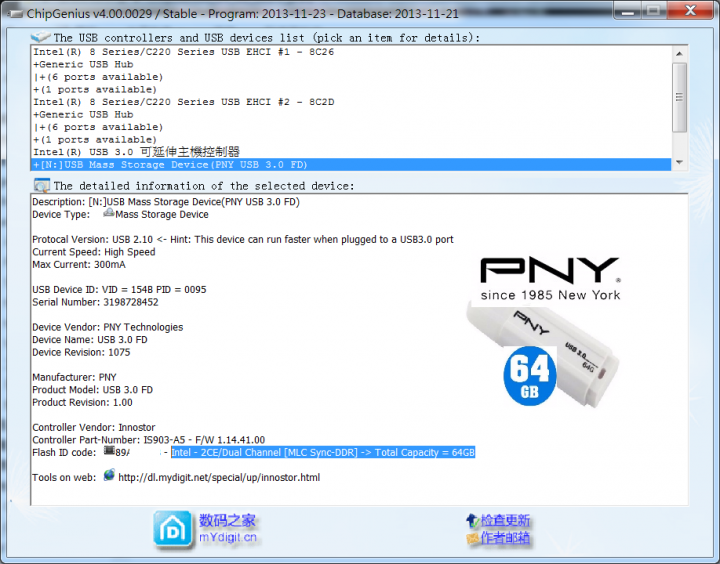The height and width of the screenshot is (564, 720).
Task: Click the device list scrollbar thumb
Action: point(679,97)
